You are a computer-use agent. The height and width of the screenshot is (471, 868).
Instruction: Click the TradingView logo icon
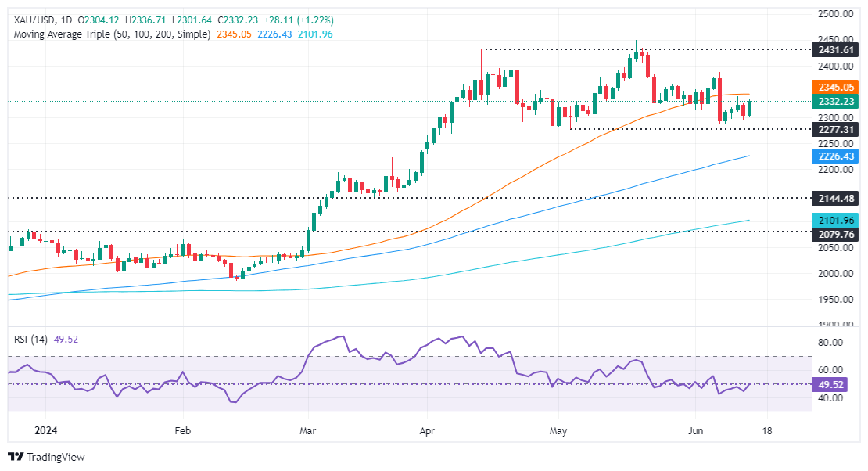(16, 457)
